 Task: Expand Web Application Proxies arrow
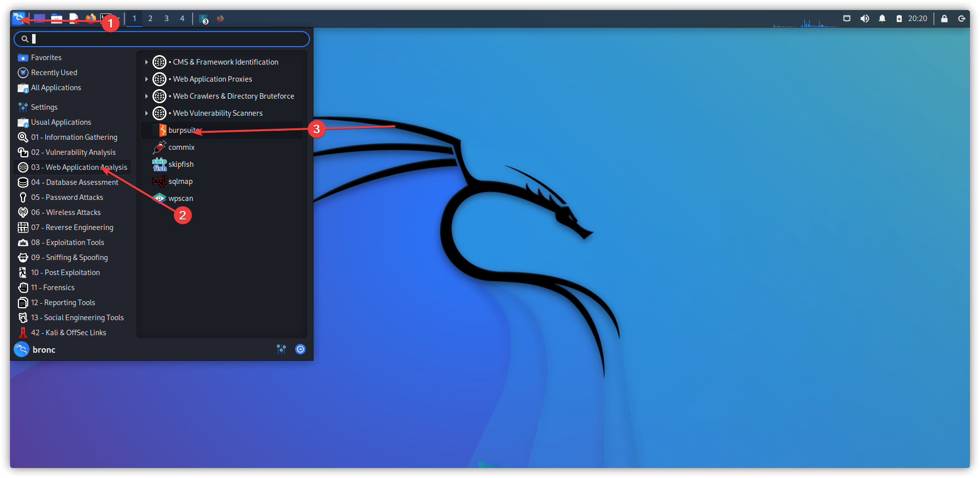pyautogui.click(x=146, y=79)
